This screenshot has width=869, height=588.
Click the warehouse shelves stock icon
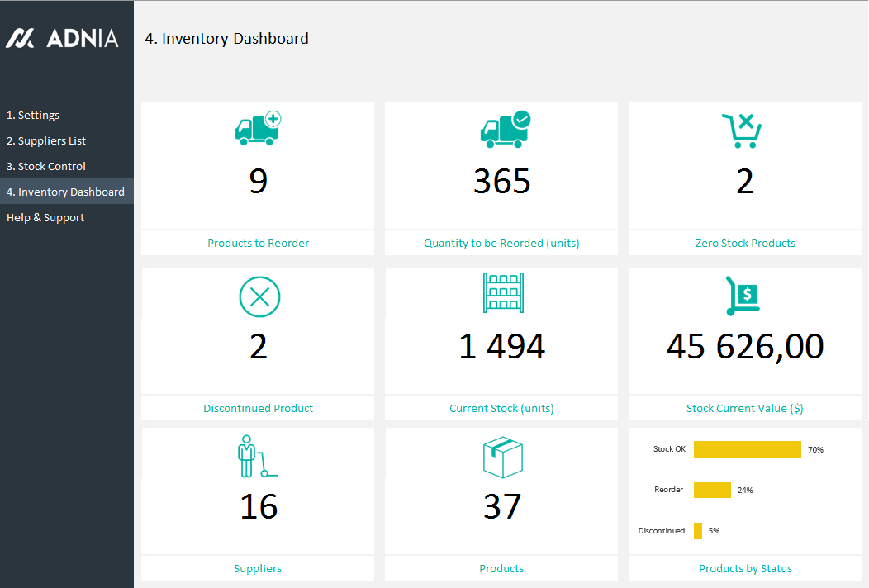(502, 293)
